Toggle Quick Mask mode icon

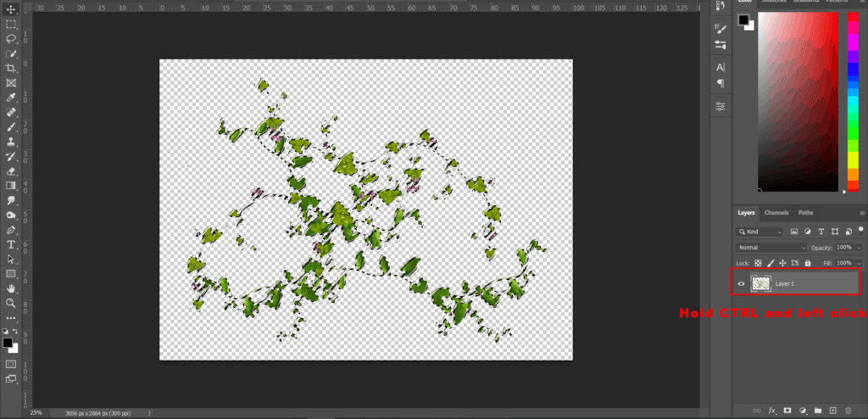(10, 364)
